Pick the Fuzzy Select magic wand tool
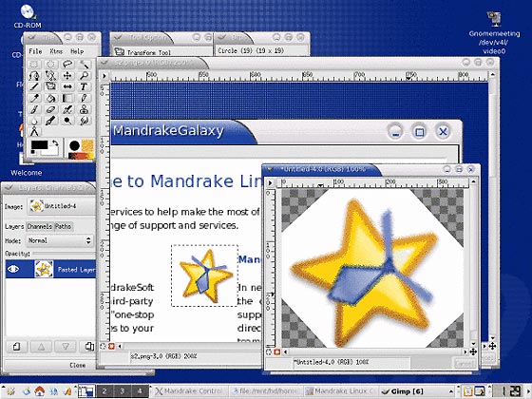Screen dimensions: 532x399 85,65
